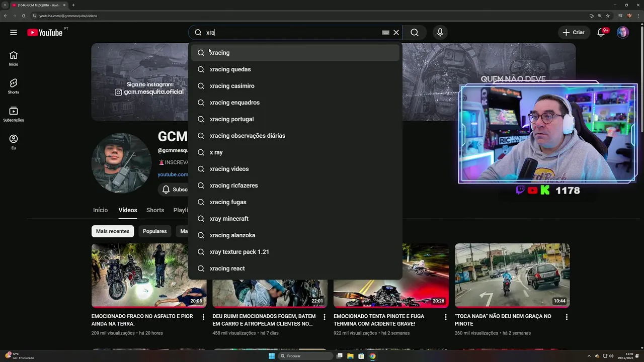This screenshot has height=362, width=644.
Task: Click the GCM Mesquita channel avatar
Action: pos(121,163)
